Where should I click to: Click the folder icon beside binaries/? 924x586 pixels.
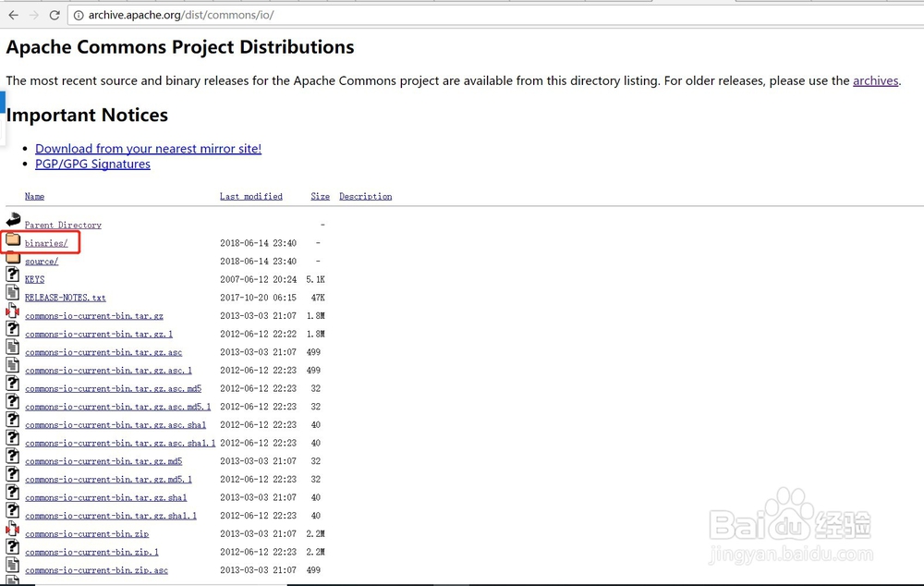[13, 239]
